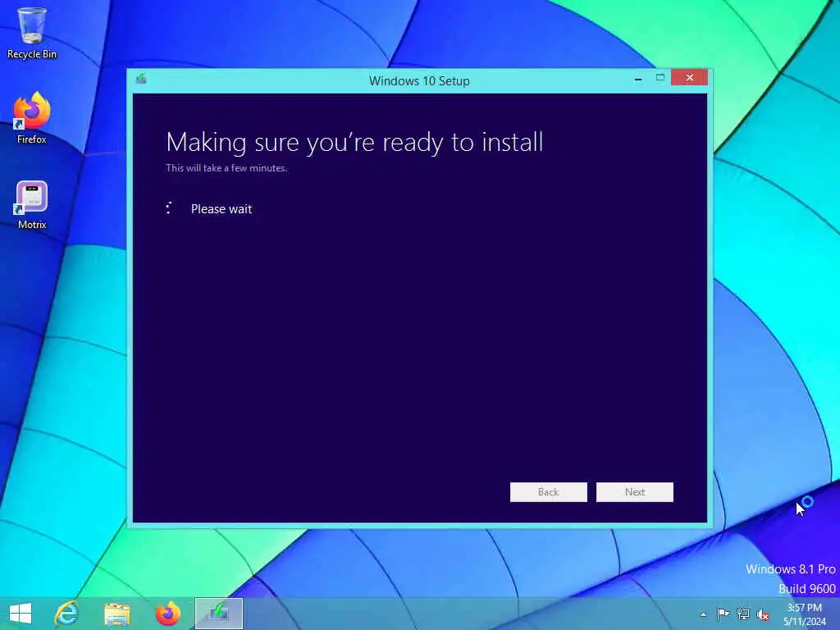840x630 pixels.
Task: Click the "Please wait" status text
Action: click(221, 209)
